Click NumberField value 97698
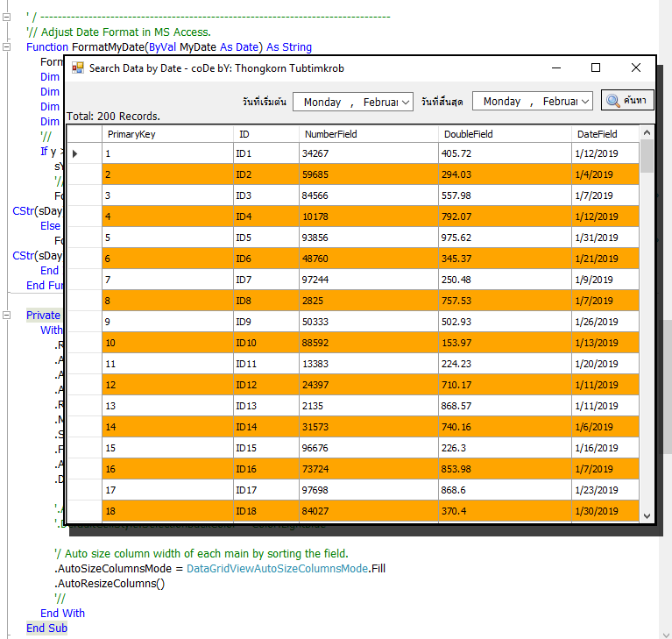Viewport: 672px width, 639px height. coord(369,489)
